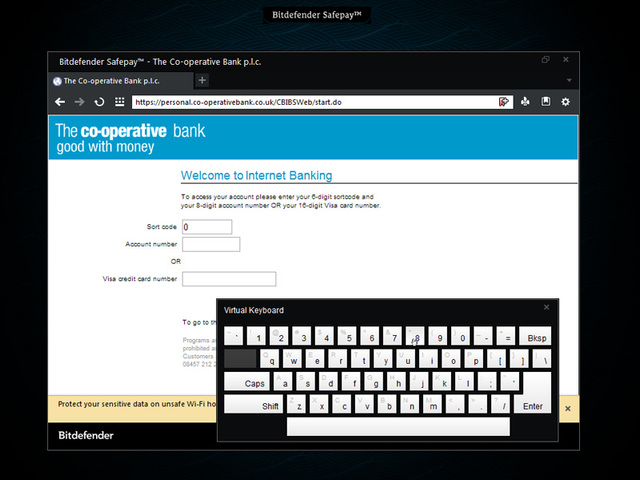640x480 pixels.
Task: Click the r key on the virtual keyboard
Action: click(x=338, y=359)
